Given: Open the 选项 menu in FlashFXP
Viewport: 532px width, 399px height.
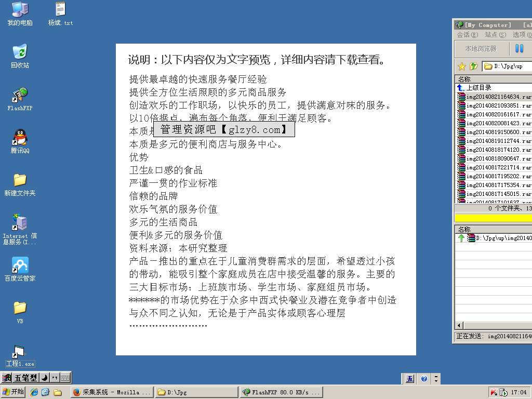Looking at the screenshot, I should [522, 35].
